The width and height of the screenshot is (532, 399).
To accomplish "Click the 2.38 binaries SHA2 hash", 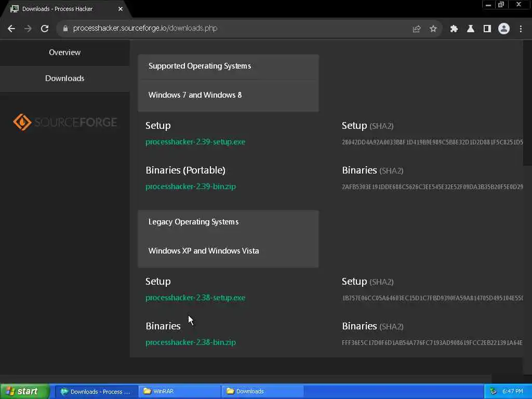I will (x=432, y=343).
